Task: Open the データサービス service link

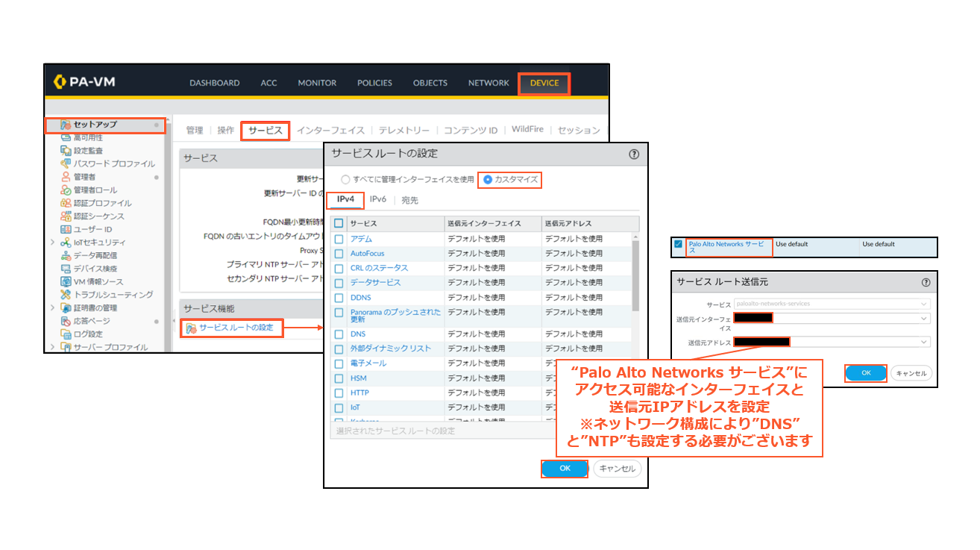Action: (x=375, y=283)
